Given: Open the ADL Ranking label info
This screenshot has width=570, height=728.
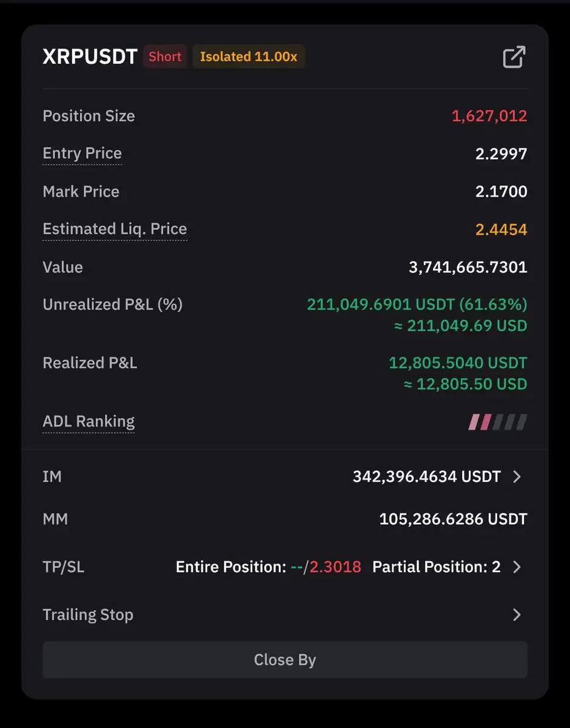Looking at the screenshot, I should 89,422.
